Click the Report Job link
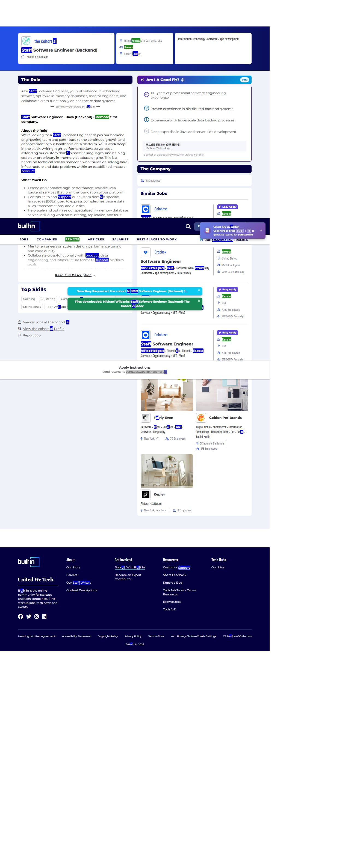The width and height of the screenshot is (354, 868). pos(31,335)
